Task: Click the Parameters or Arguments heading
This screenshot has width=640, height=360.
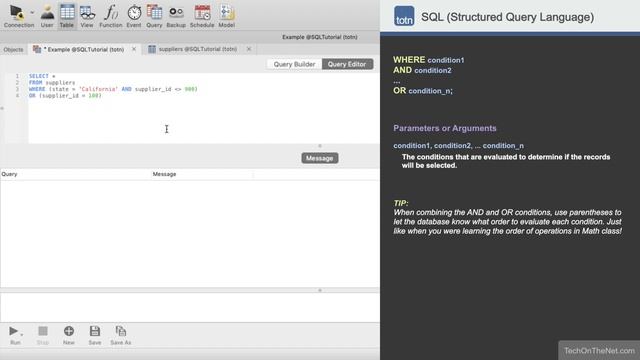Action: (x=445, y=128)
